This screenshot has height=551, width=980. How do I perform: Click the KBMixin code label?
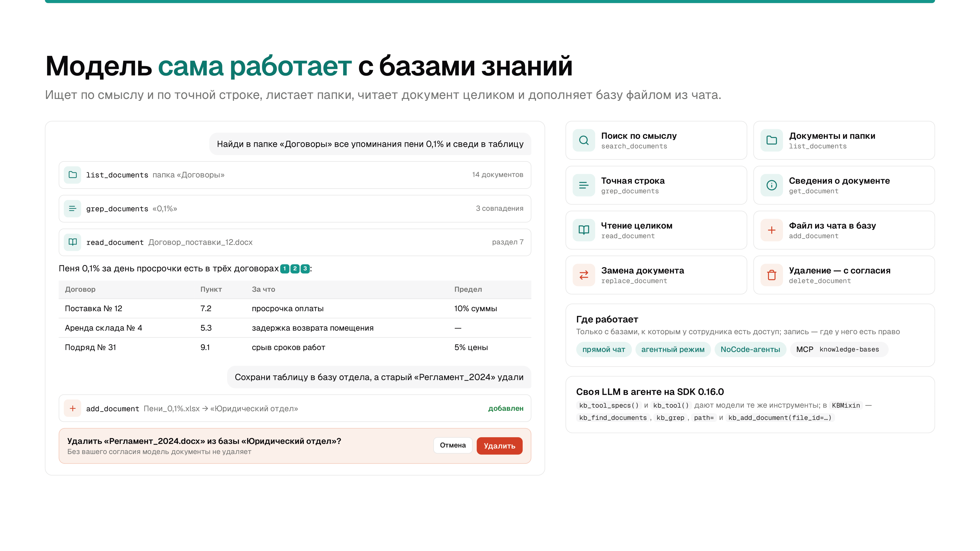pyautogui.click(x=846, y=405)
